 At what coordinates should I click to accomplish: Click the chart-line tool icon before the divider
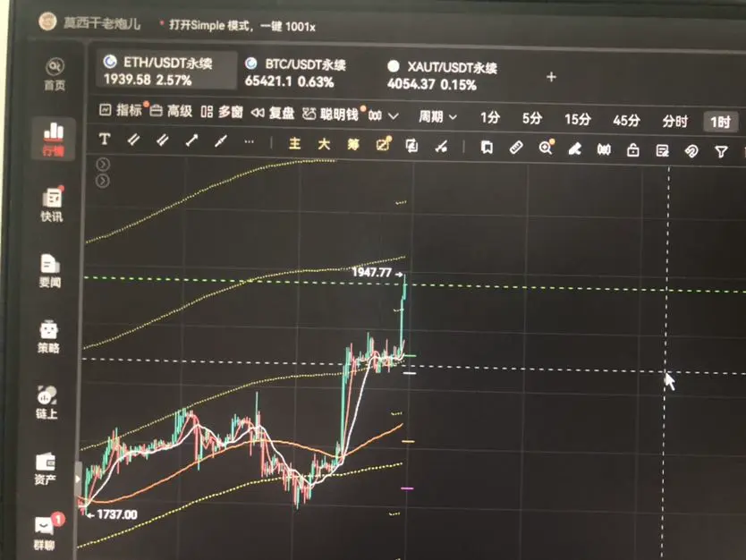coord(441,146)
